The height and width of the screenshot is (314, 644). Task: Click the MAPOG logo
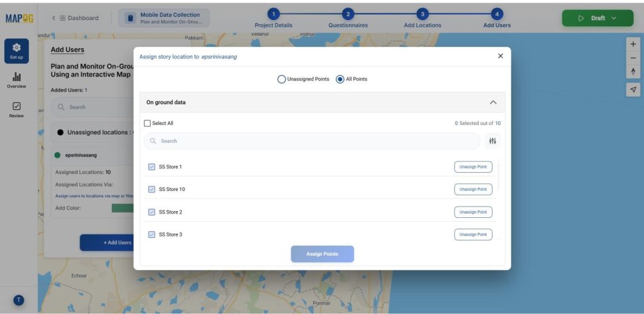click(19, 18)
